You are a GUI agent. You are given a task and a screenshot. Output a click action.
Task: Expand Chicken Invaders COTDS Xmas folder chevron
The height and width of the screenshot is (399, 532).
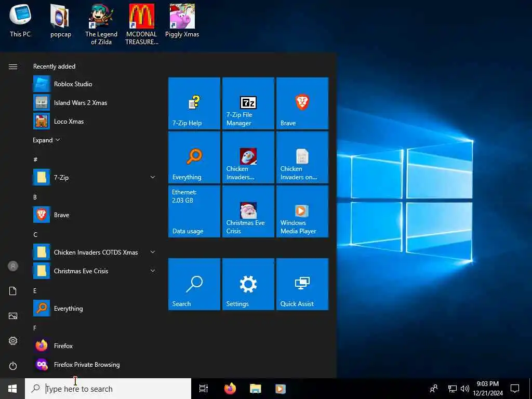153,252
